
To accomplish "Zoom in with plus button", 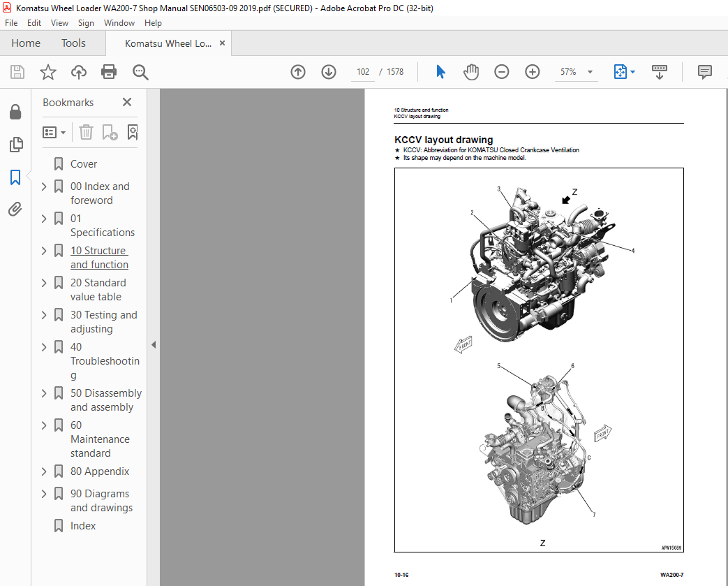I will (x=532, y=72).
